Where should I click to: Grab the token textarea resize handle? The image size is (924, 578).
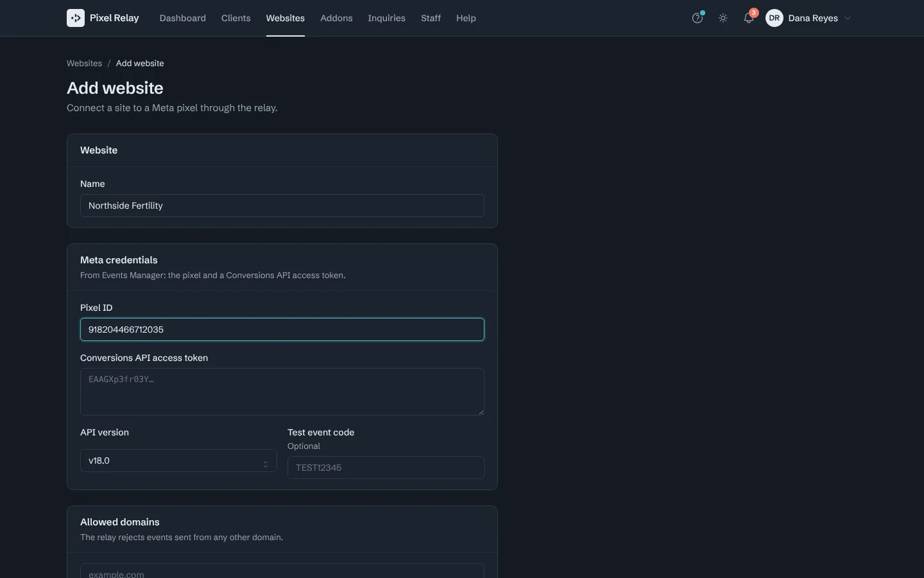pos(481,412)
